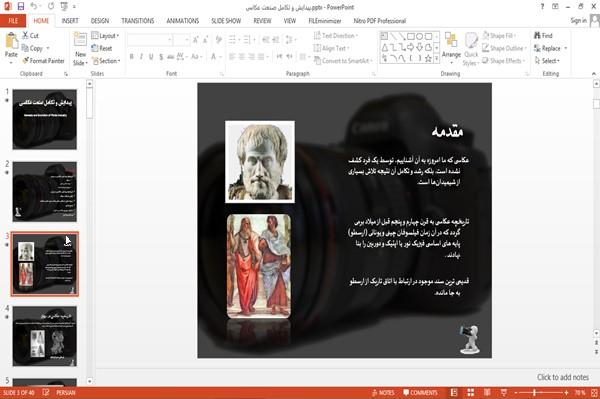Toggle Italic formatting
Screen dimensions: 600x399
[x=141, y=57]
